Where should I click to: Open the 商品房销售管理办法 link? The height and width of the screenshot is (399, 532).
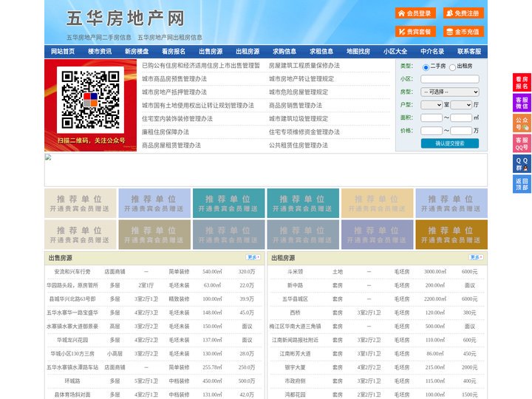point(296,106)
